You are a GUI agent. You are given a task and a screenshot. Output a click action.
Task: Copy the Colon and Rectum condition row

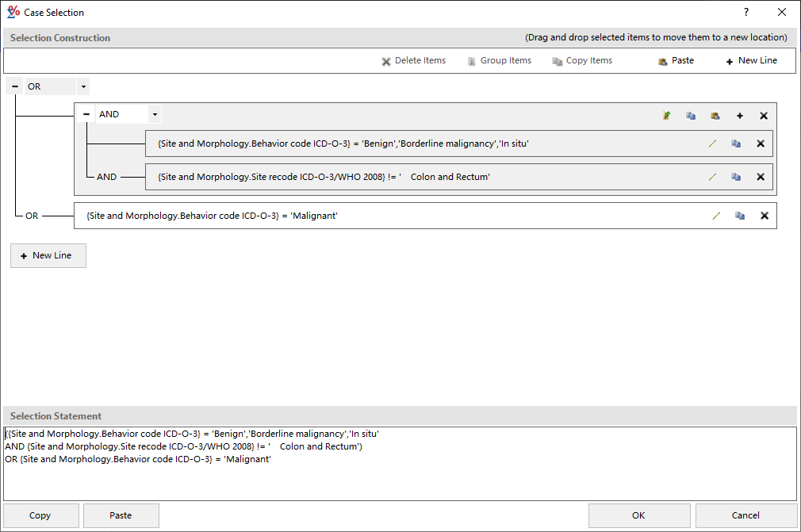click(x=736, y=177)
